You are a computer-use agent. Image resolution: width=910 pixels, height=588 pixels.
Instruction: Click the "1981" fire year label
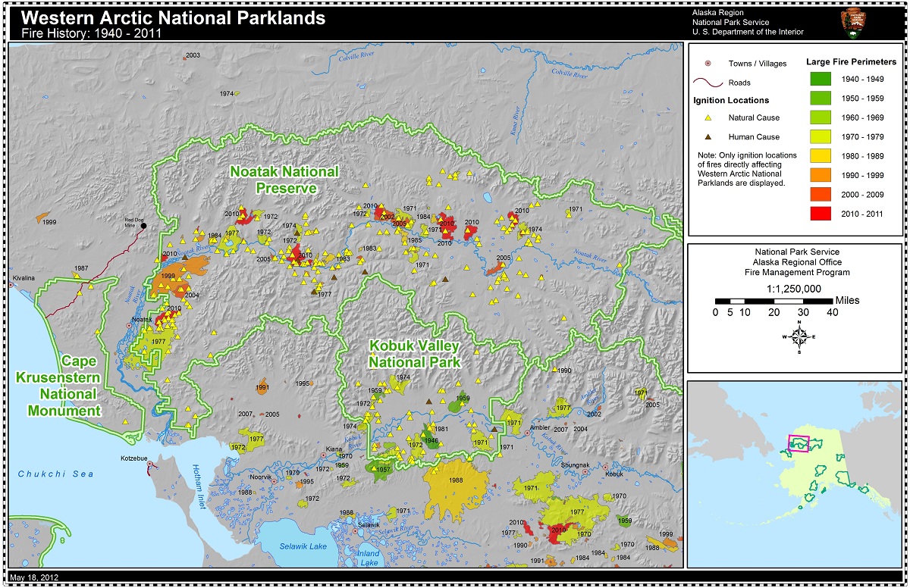441,430
